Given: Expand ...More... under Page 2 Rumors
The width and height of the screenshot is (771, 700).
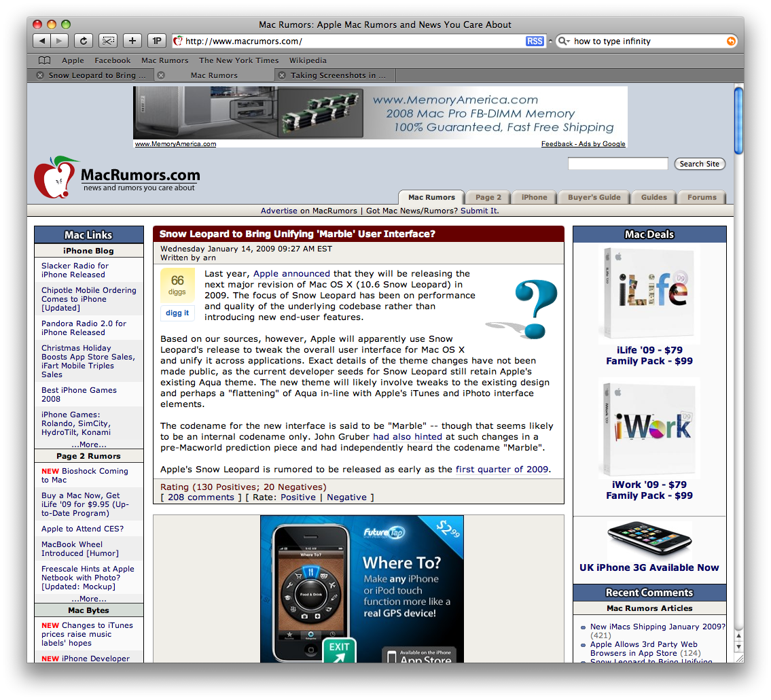Looking at the screenshot, I should click(x=88, y=599).
